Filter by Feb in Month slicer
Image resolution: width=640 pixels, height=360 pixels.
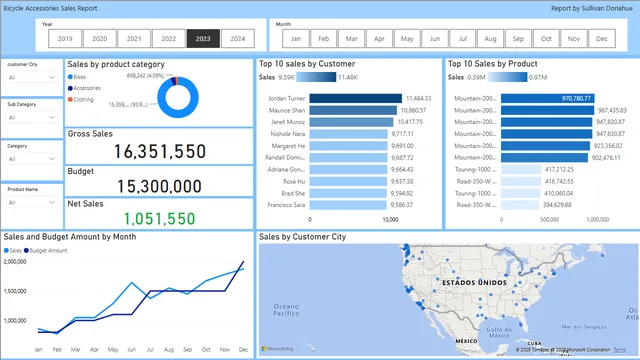point(324,39)
